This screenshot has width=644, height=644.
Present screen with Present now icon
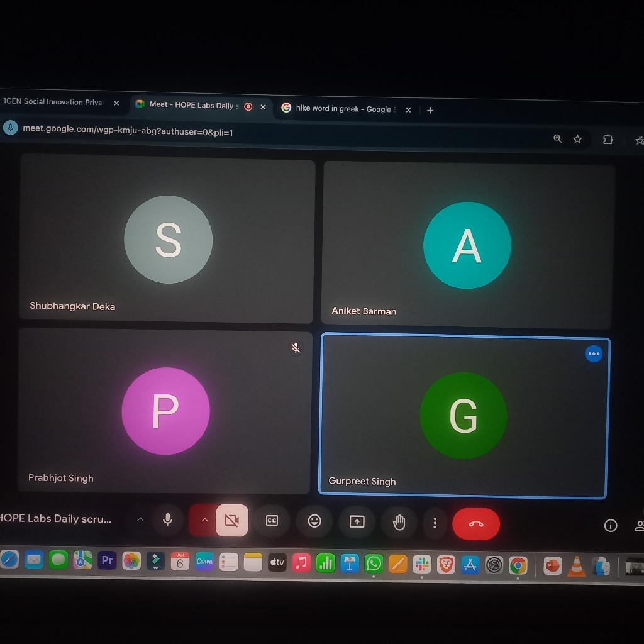(x=357, y=522)
